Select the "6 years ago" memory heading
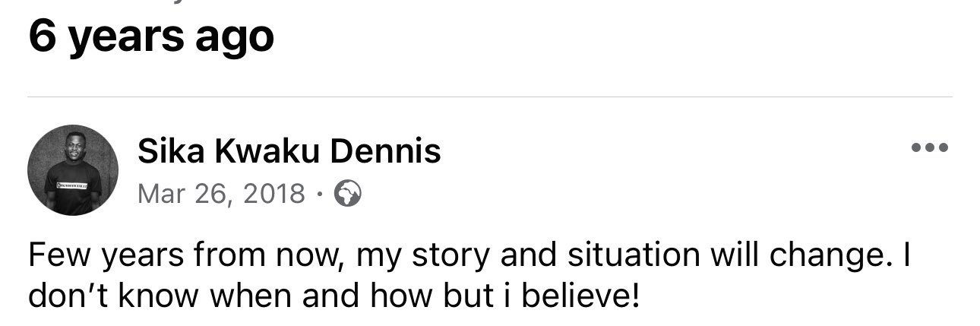 click(151, 36)
